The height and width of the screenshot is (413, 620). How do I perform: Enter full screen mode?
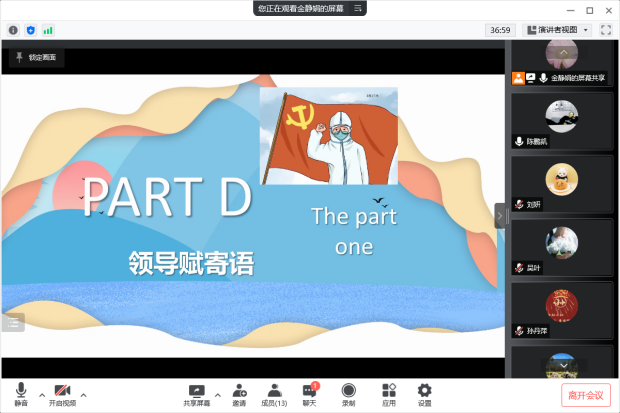click(606, 30)
